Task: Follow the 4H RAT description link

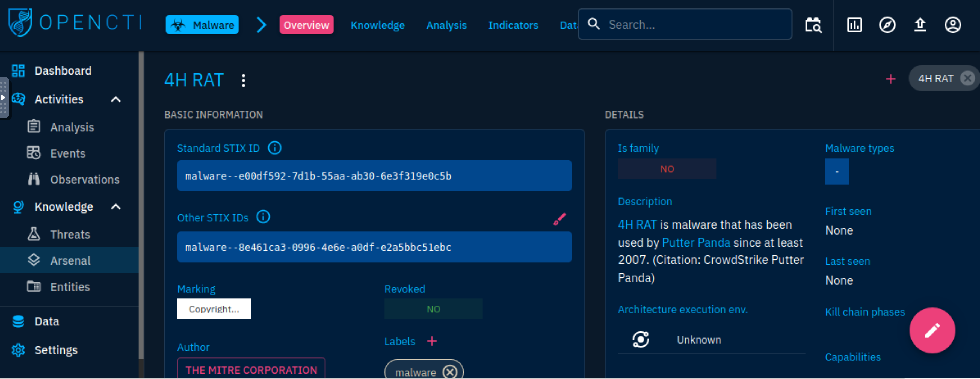Action: (x=637, y=225)
